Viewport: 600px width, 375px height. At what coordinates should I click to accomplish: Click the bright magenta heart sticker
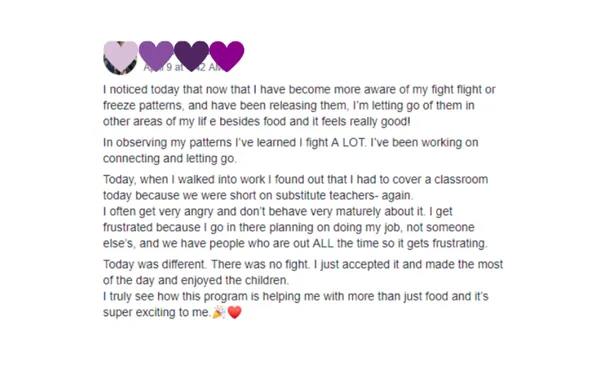pos(227,56)
